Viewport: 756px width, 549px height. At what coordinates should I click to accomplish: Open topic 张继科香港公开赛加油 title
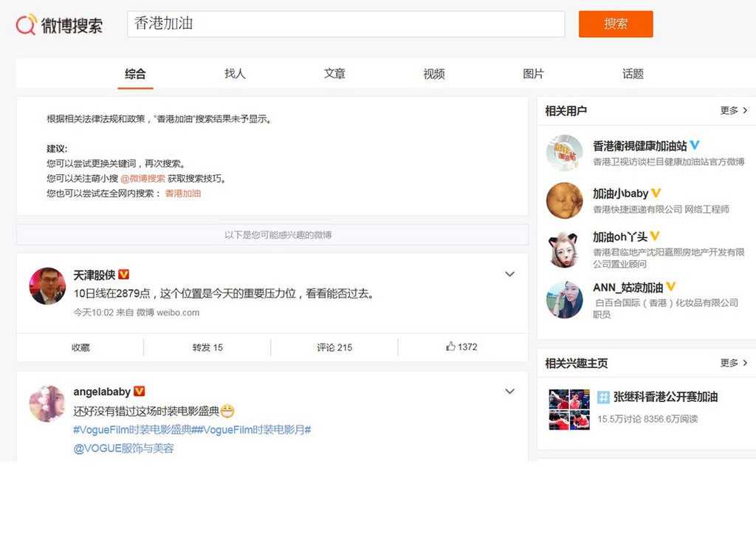[665, 397]
